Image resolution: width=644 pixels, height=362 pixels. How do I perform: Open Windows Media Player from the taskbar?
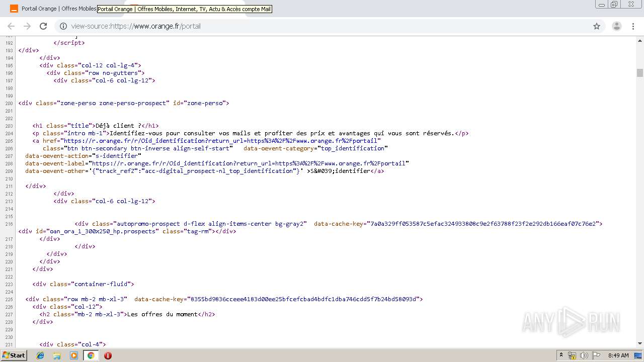coord(74,355)
